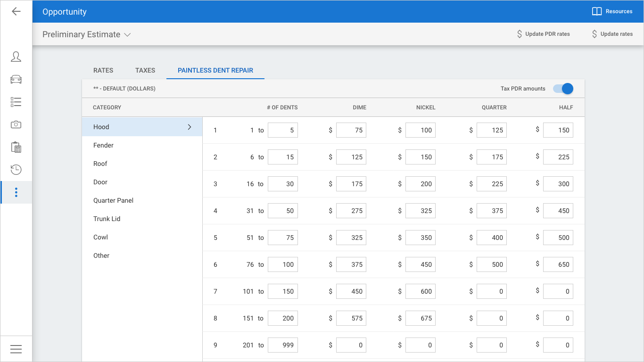Select the Fender category

(x=103, y=145)
